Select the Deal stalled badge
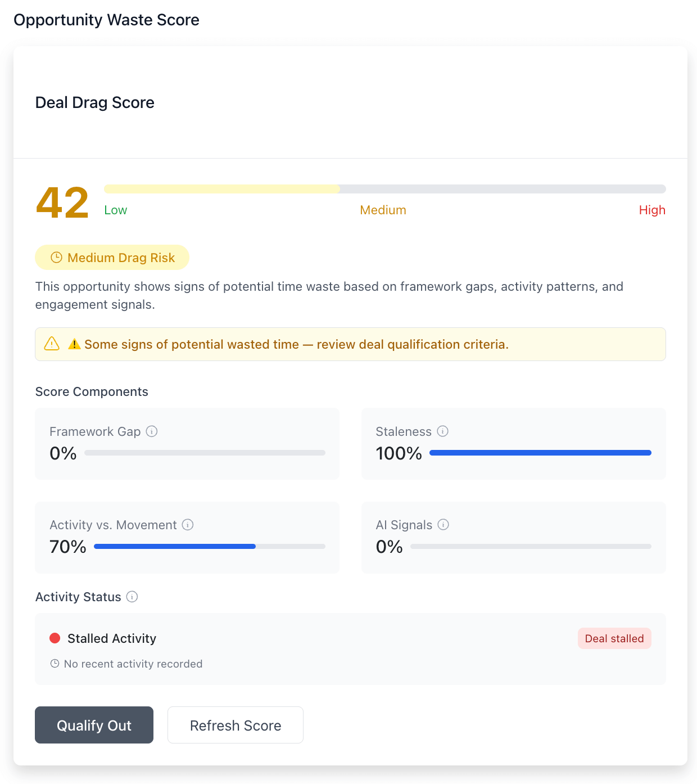The width and height of the screenshot is (697, 784). click(614, 638)
